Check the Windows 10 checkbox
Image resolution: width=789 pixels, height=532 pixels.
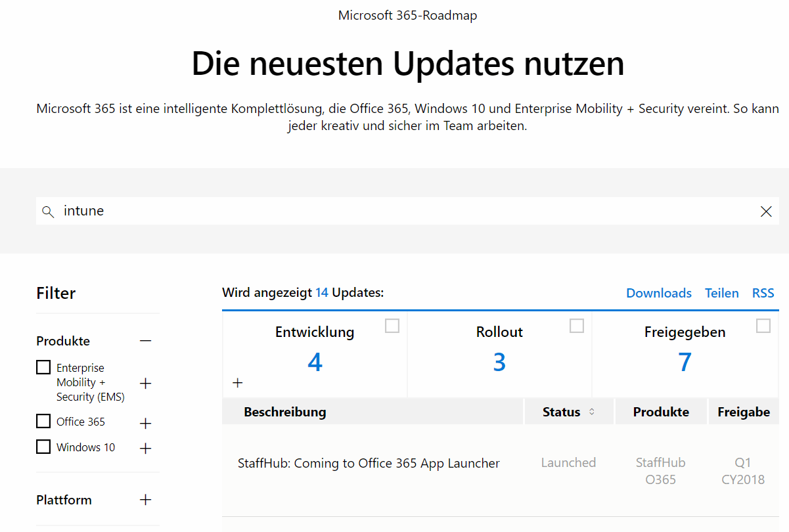pos(43,446)
